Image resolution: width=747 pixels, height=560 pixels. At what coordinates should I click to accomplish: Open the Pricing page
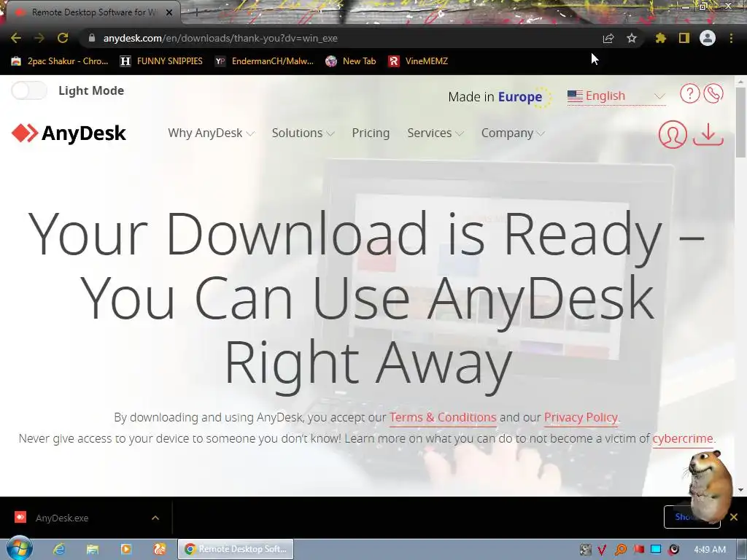pyautogui.click(x=371, y=133)
